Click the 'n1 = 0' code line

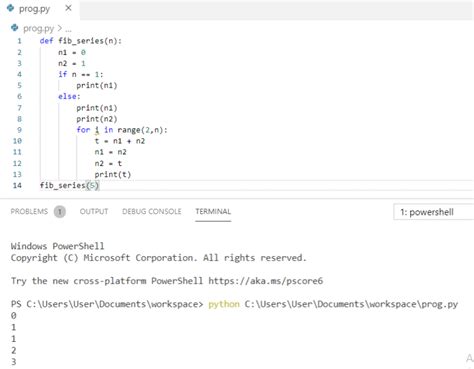(x=72, y=52)
